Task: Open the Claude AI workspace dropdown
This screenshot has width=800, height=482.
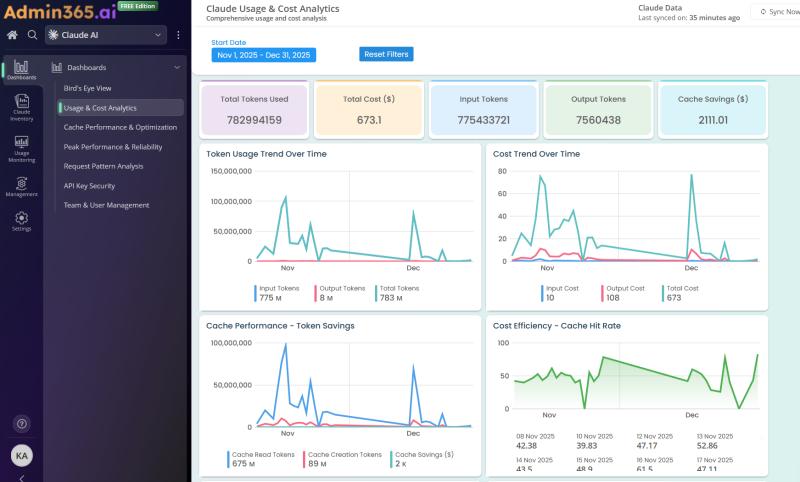Action: (106, 35)
